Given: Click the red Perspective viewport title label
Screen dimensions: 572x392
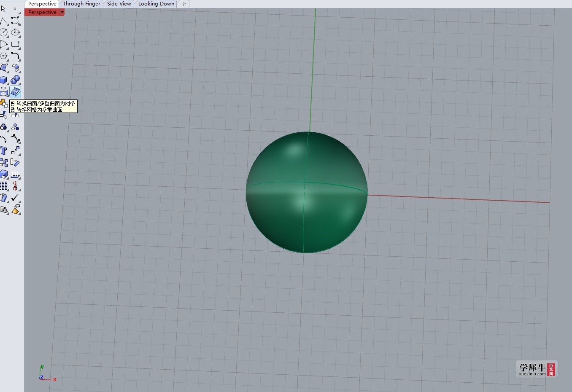Looking at the screenshot, I should click(x=42, y=12).
